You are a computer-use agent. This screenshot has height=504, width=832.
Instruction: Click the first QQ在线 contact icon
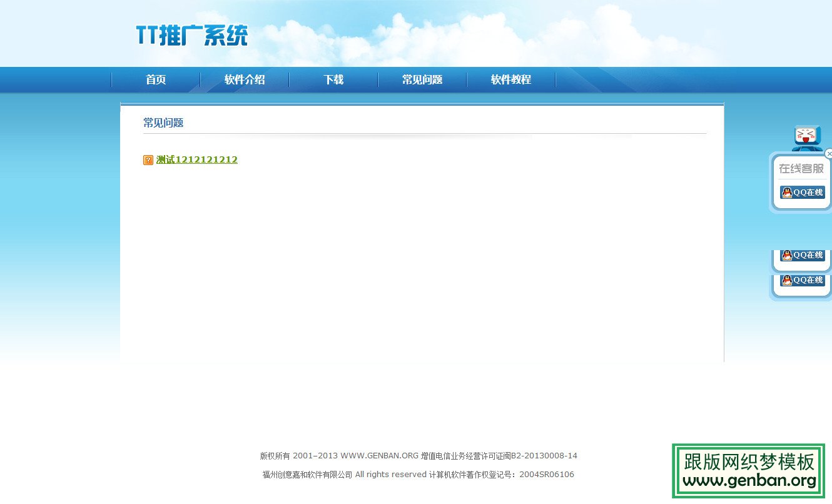tap(801, 193)
